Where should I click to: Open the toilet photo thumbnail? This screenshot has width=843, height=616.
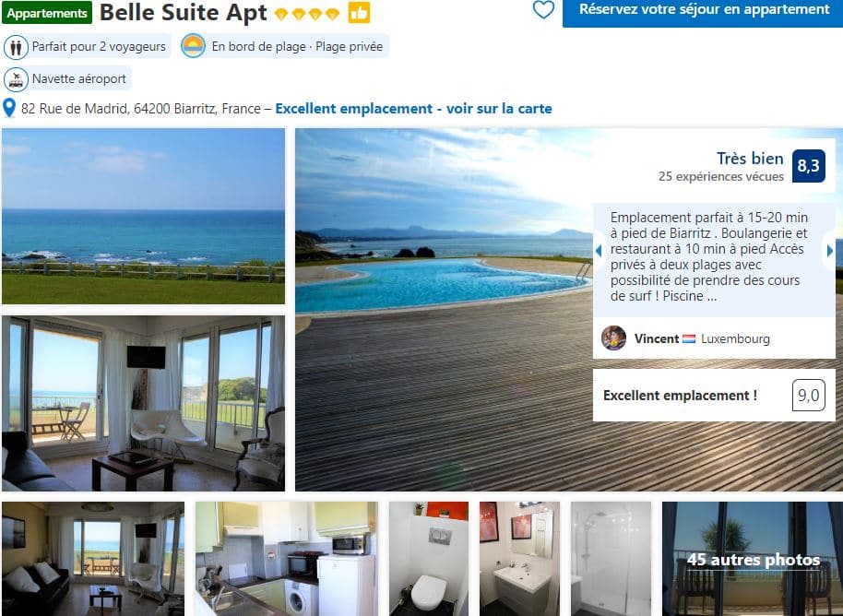coord(429,559)
